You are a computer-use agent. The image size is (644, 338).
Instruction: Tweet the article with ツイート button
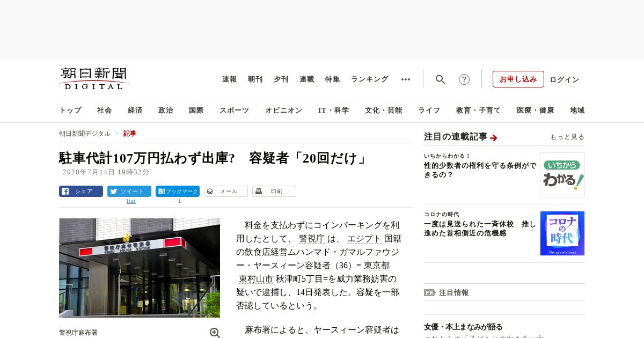[x=129, y=191]
